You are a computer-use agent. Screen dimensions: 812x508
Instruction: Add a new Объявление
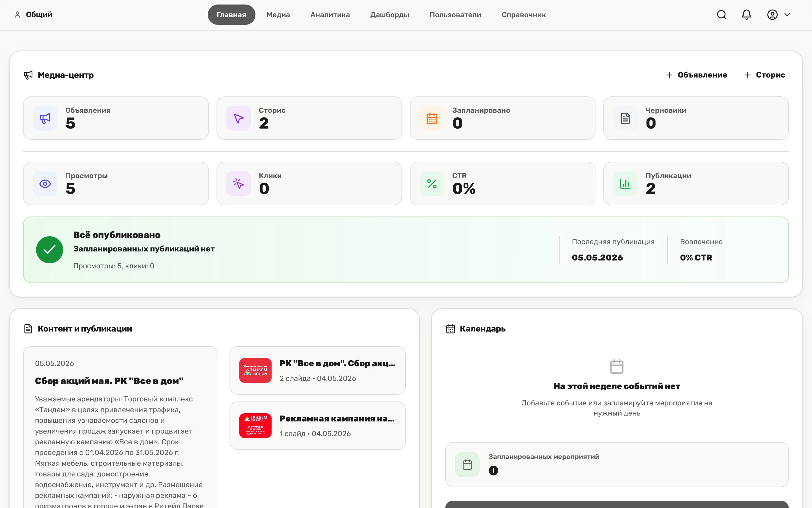[x=696, y=75]
